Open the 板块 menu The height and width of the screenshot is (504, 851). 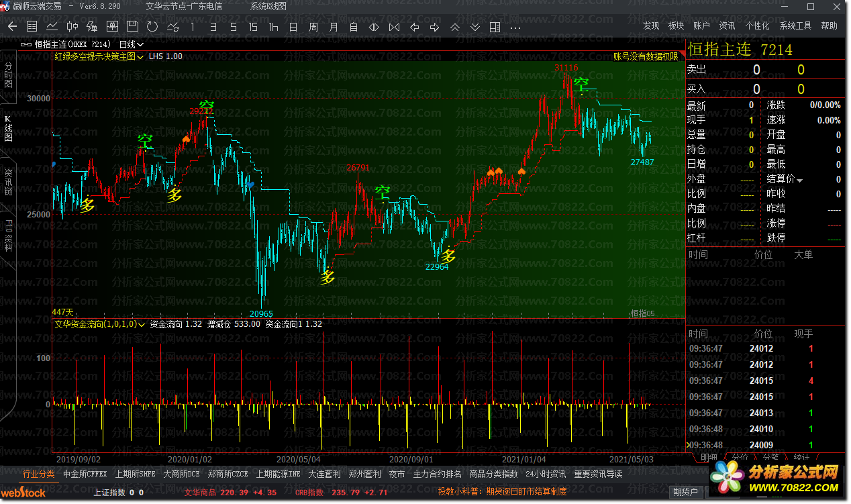click(x=676, y=26)
